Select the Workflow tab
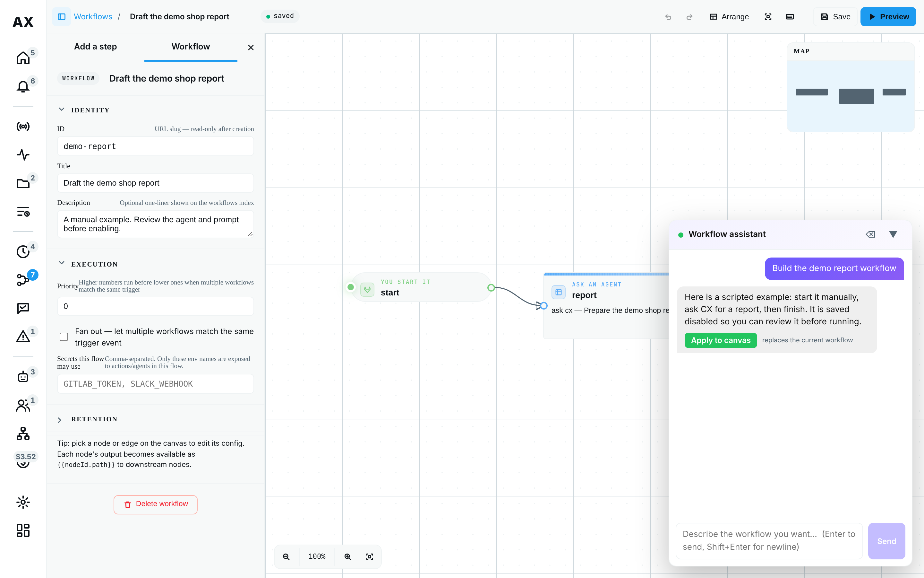 (x=191, y=47)
